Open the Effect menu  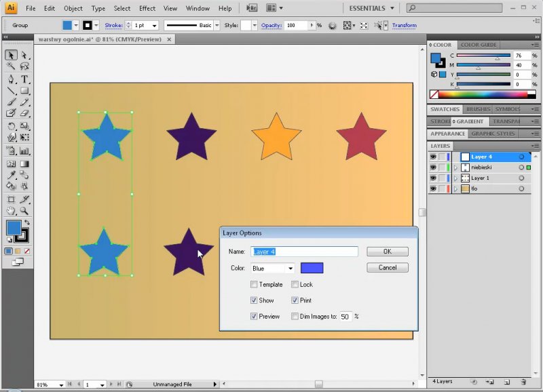tap(147, 9)
